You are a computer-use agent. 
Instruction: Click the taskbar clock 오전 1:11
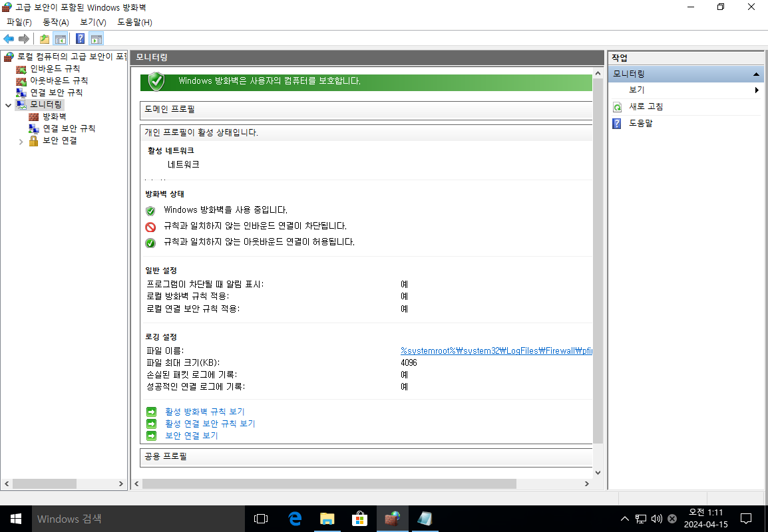pos(706,513)
